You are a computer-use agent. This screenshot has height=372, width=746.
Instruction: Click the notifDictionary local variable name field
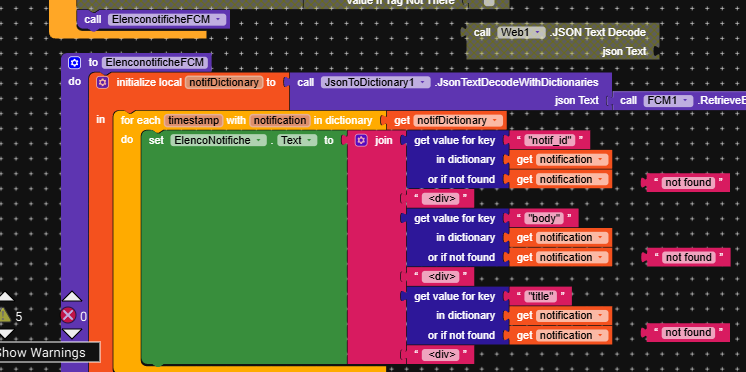[224, 82]
